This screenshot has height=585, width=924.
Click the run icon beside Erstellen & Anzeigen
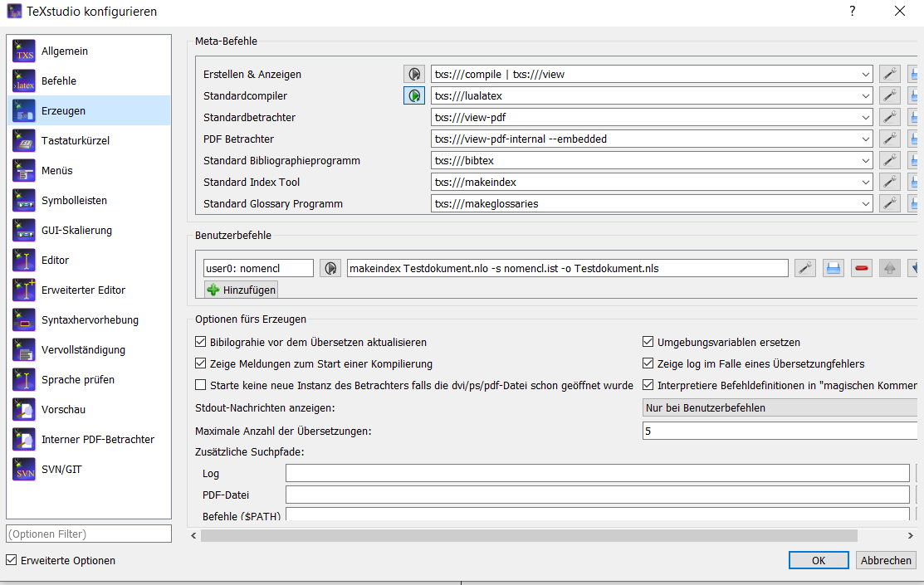tap(413, 74)
